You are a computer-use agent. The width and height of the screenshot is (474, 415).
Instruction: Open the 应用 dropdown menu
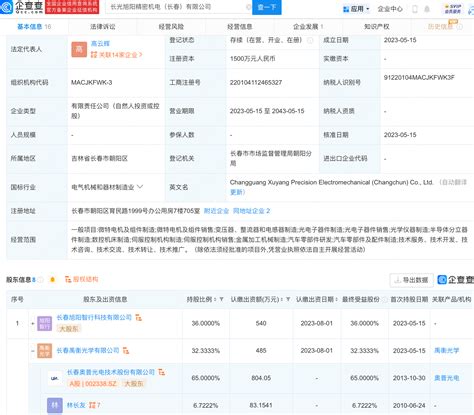tap(356, 9)
